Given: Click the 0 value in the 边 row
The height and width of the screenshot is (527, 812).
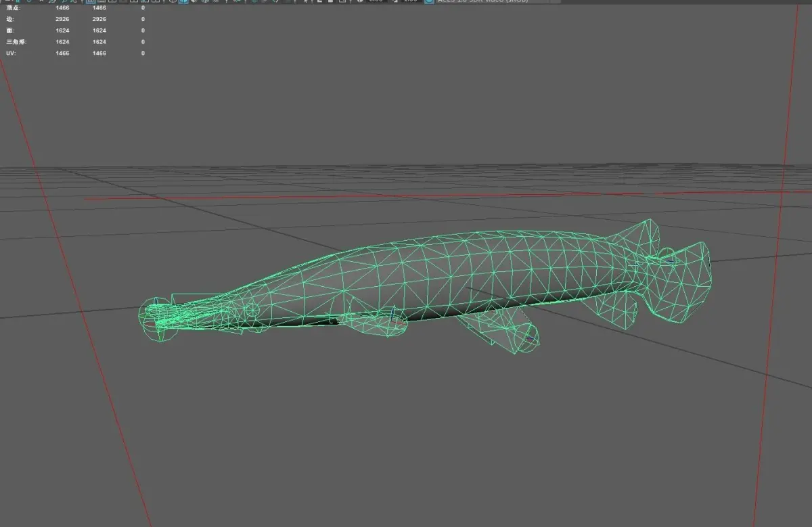Looking at the screenshot, I should 143,19.
